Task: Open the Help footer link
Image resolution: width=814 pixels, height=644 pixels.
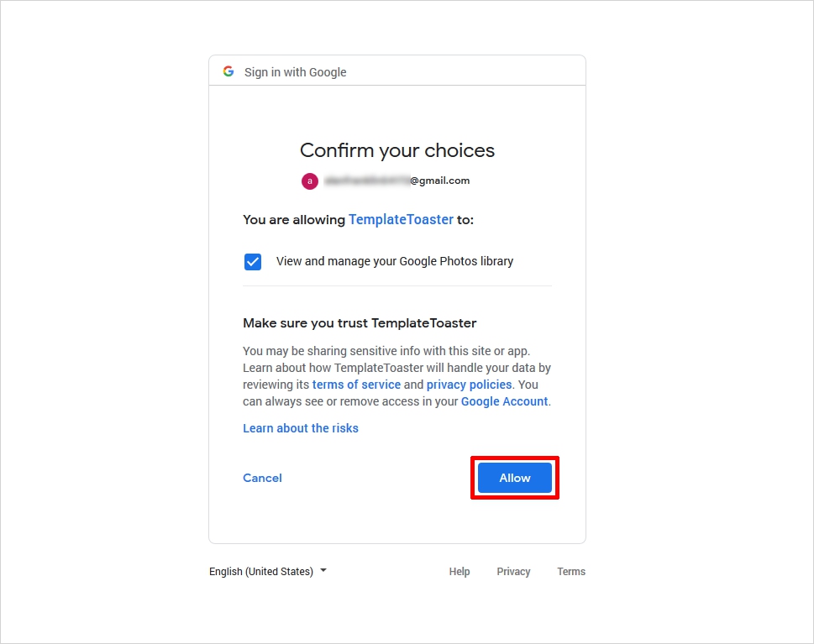Action: click(460, 571)
